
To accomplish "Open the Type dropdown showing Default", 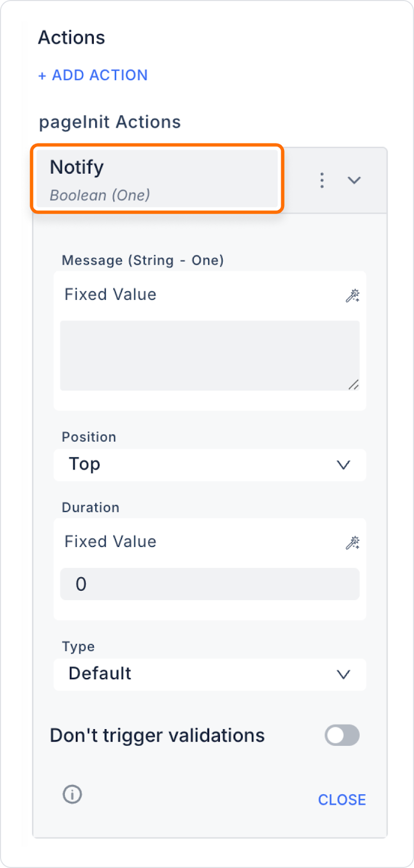I will [x=210, y=674].
